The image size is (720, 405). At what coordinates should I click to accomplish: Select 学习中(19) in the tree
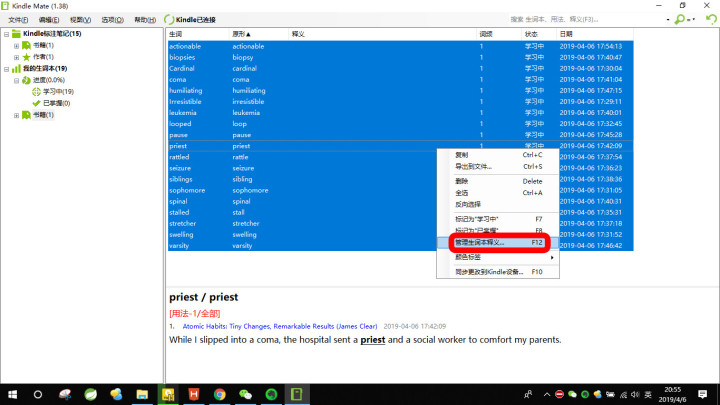[x=58, y=91]
